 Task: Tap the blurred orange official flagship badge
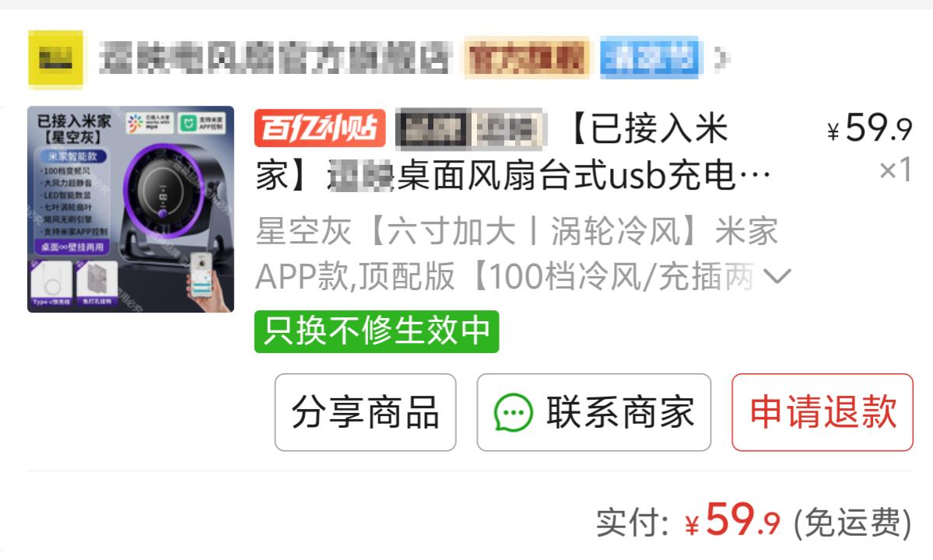pyautogui.click(x=527, y=58)
